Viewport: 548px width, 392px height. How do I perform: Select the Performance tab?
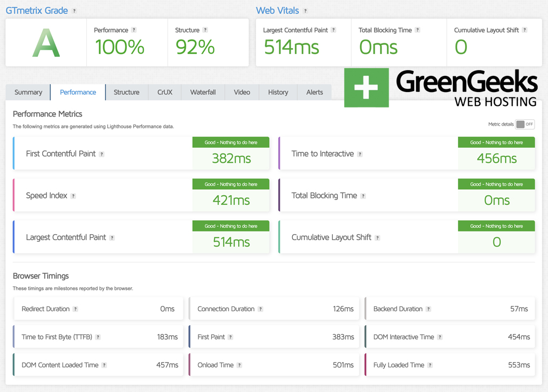tap(78, 92)
